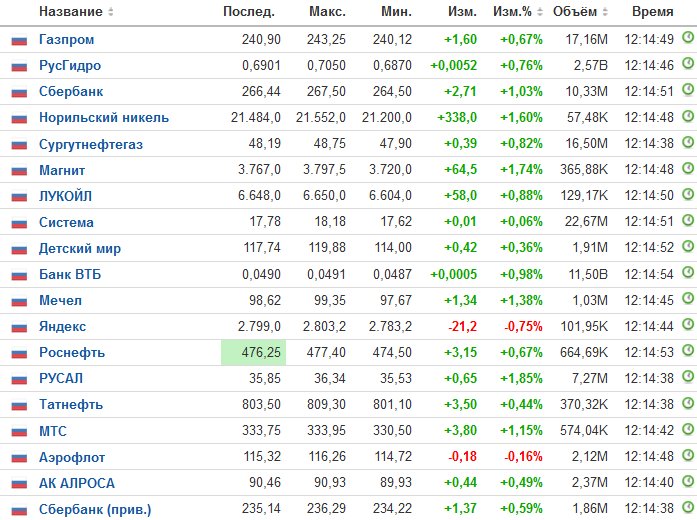Click the clock icon in the Аэрофлот row
Screen dimensions: 697x520
[x=688, y=454]
